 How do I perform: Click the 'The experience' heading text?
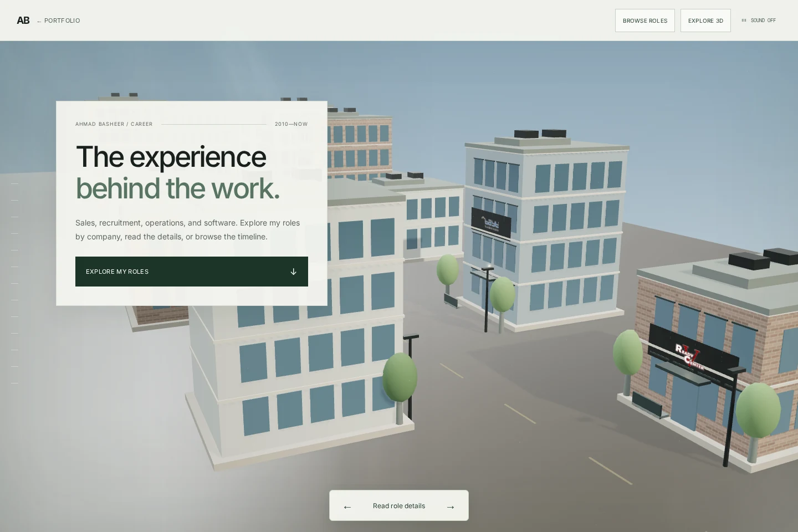click(171, 157)
